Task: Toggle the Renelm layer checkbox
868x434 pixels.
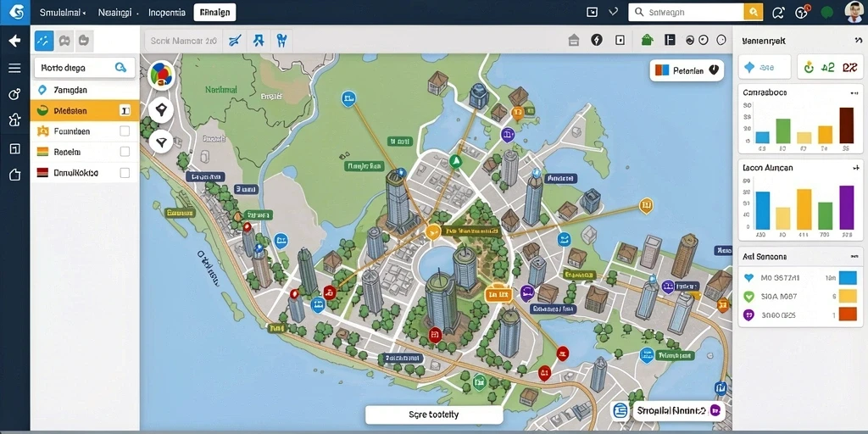Action: (x=125, y=152)
